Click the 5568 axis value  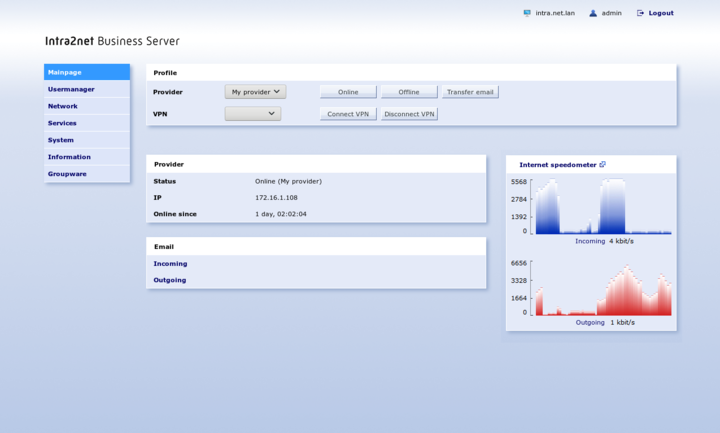519,182
